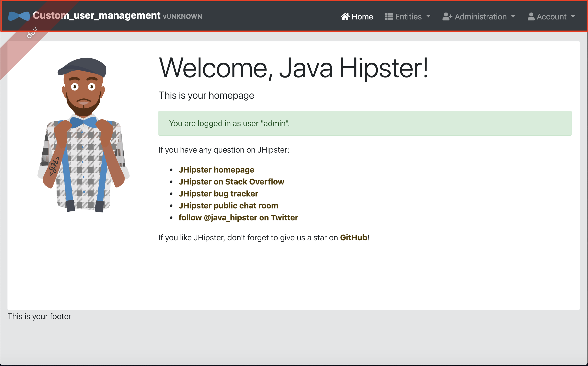Open the GitHub link
This screenshot has height=366, width=588.
pyautogui.click(x=354, y=238)
